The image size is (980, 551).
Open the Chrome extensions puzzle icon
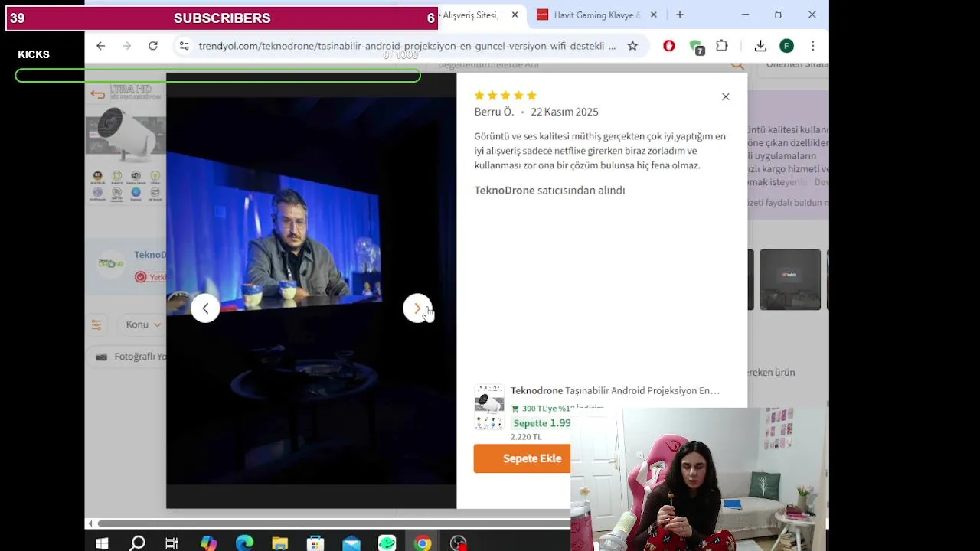coord(722,46)
